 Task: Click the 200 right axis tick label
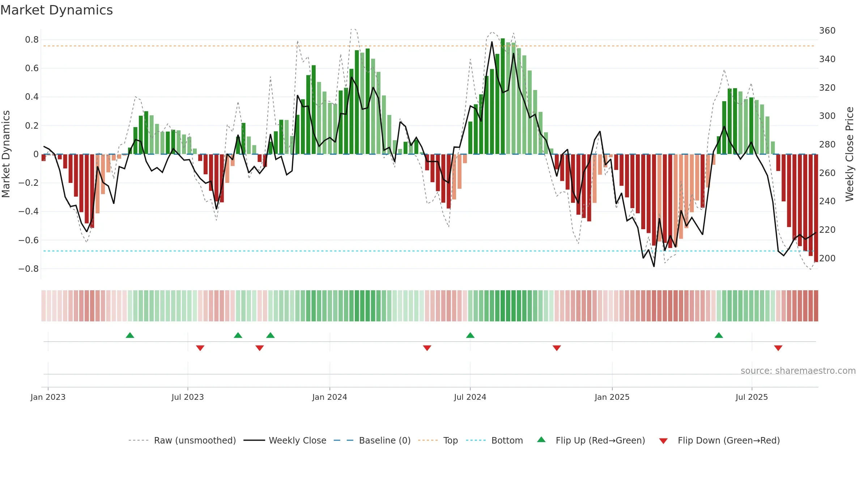tap(827, 258)
